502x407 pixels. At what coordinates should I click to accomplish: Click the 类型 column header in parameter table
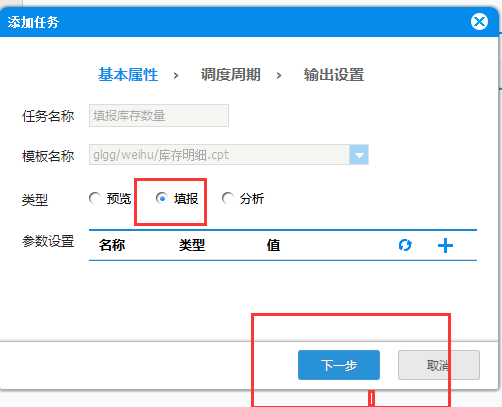click(x=192, y=245)
